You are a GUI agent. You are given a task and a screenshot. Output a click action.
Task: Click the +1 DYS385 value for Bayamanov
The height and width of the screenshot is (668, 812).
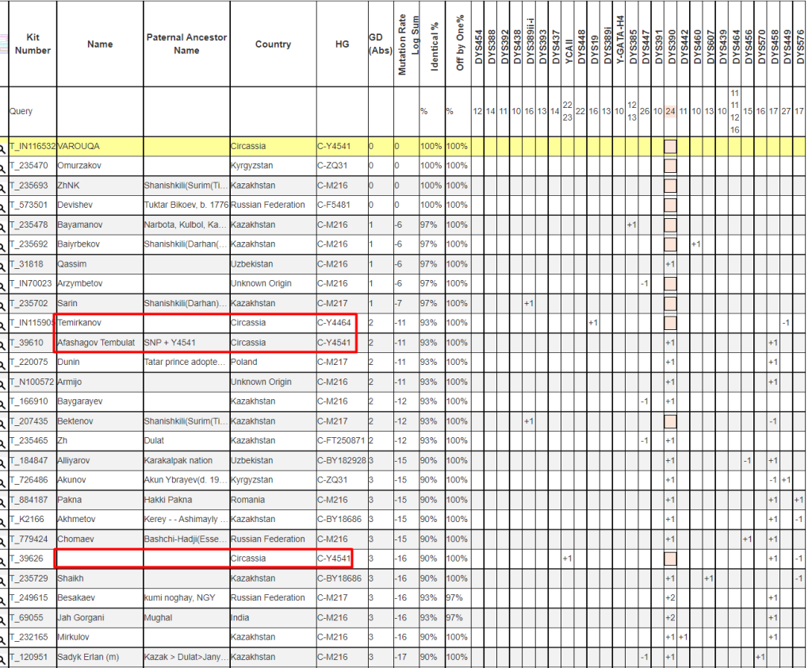[x=632, y=225]
